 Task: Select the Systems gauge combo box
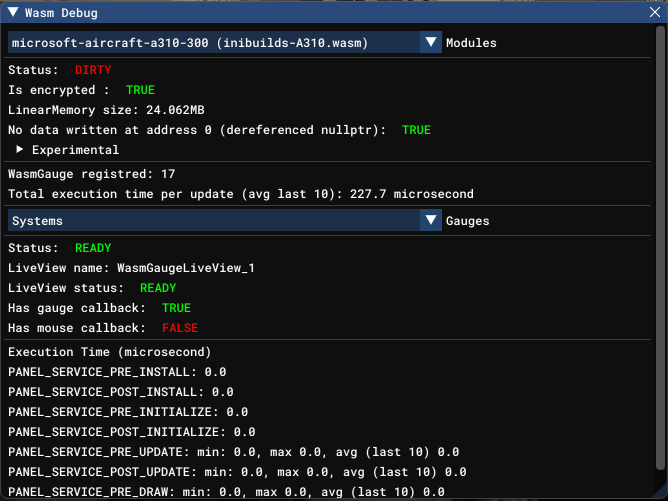click(213, 220)
